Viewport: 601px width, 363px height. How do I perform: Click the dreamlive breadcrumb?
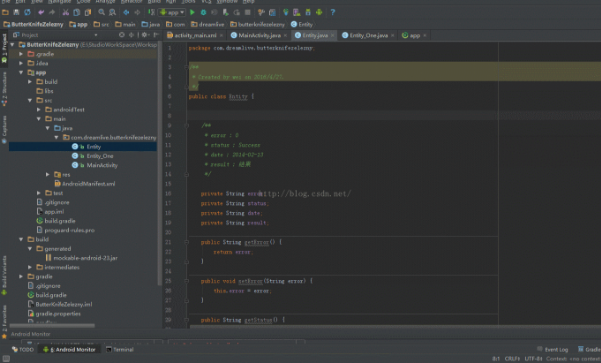[x=207, y=24]
